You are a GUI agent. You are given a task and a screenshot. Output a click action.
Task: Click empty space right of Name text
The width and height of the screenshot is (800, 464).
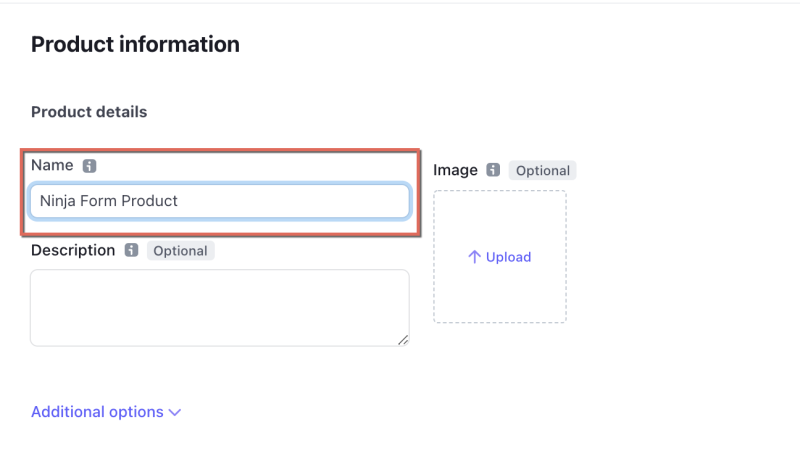point(300,201)
